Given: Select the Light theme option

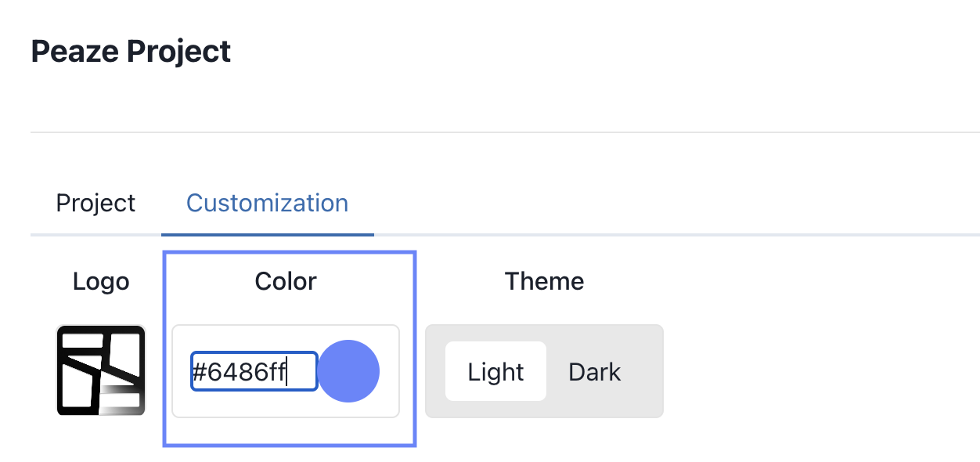Looking at the screenshot, I should click(495, 371).
